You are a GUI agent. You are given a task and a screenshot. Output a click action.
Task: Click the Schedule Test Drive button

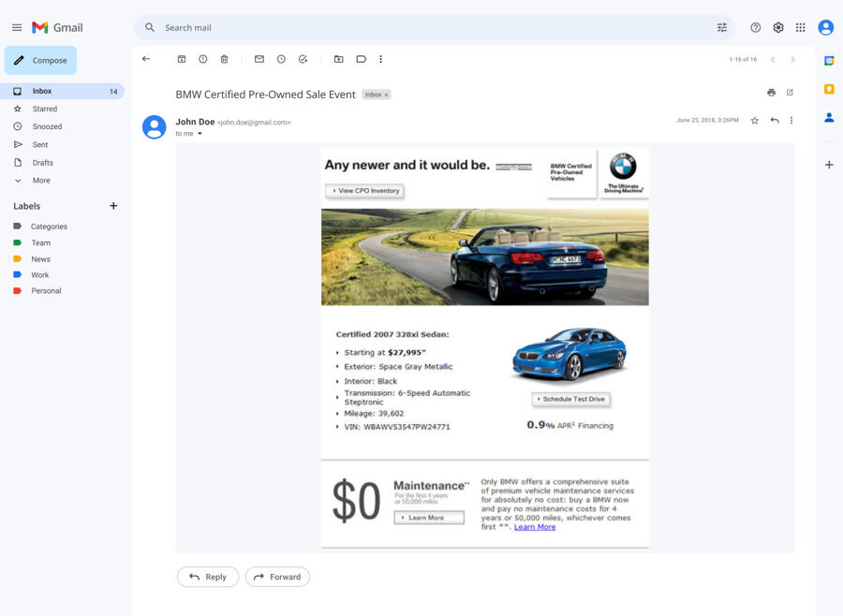[x=570, y=399]
